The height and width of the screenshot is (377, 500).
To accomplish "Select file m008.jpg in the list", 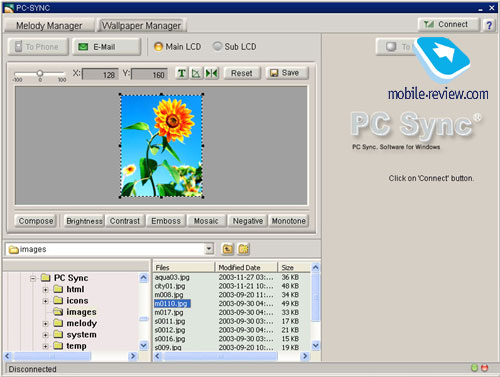I will 169,295.
